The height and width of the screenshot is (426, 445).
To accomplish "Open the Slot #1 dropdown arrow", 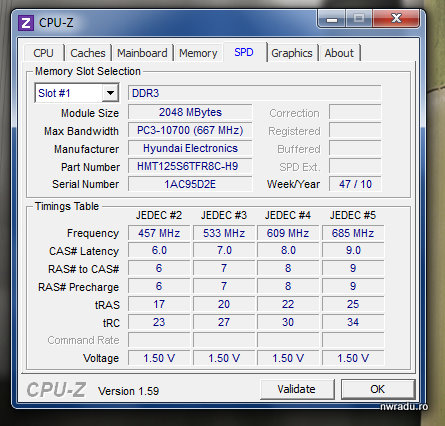I will coord(110,93).
